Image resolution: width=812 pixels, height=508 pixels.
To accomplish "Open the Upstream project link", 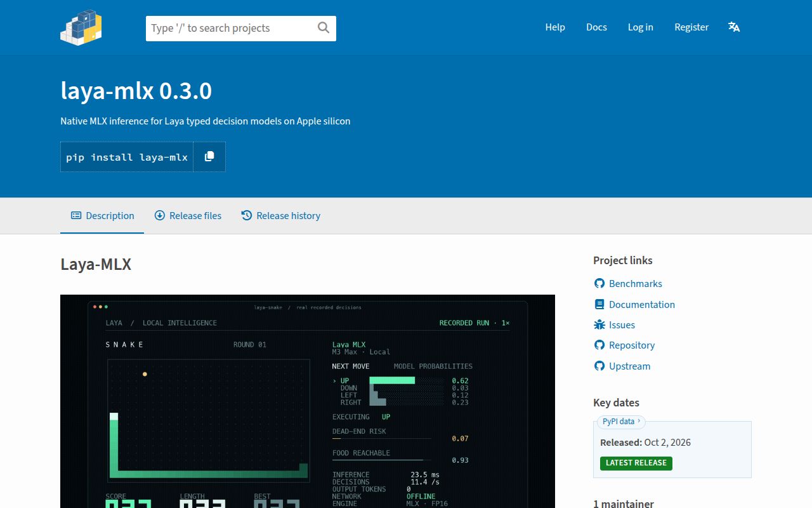I will [x=629, y=366].
